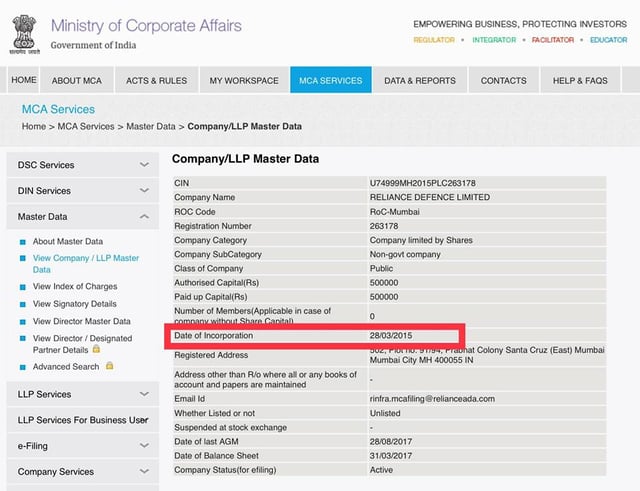640x491 pixels.
Task: Click the blue bullet beside View Director Master Data
Action: [23, 322]
